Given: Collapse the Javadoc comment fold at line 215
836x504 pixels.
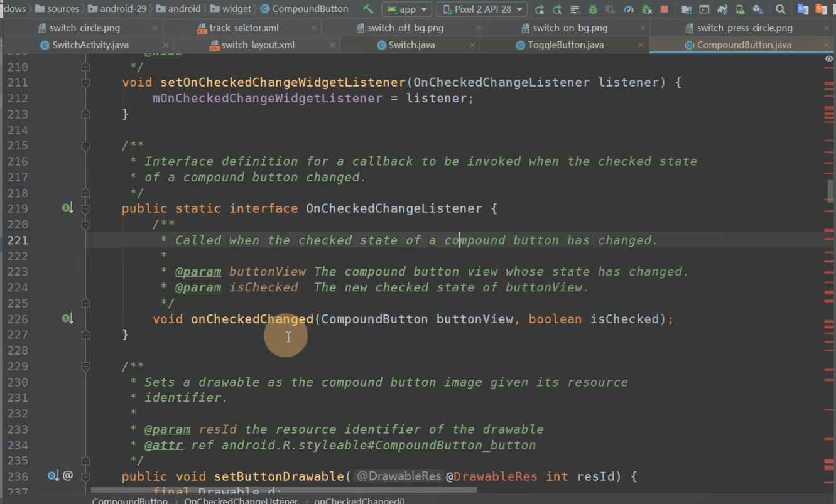Looking at the screenshot, I should 85,146.
